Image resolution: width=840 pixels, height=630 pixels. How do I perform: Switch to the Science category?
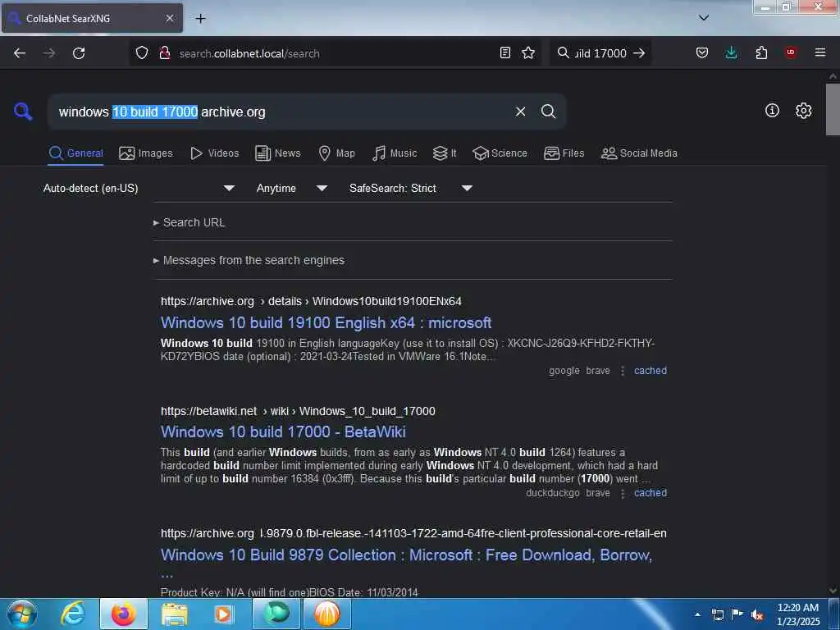click(500, 153)
